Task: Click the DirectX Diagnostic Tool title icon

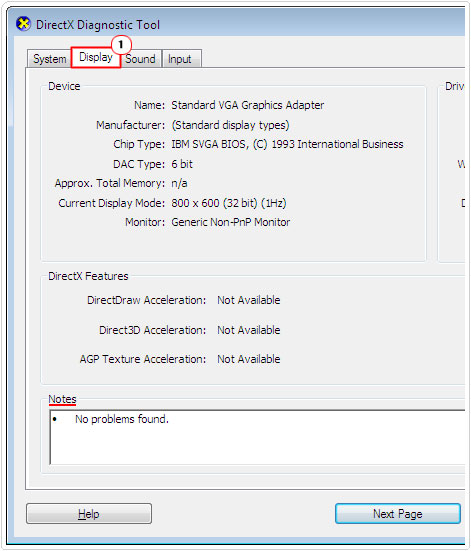Action: [x=23, y=24]
